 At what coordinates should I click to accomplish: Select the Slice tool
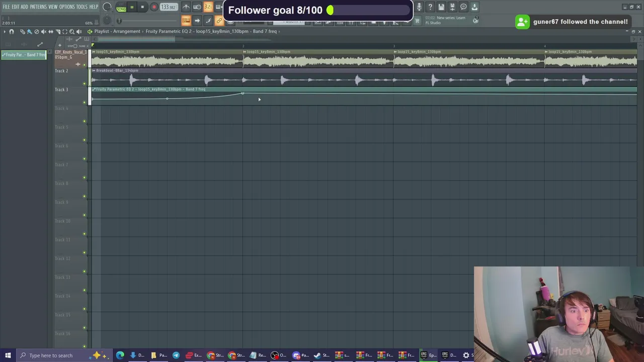57,32
